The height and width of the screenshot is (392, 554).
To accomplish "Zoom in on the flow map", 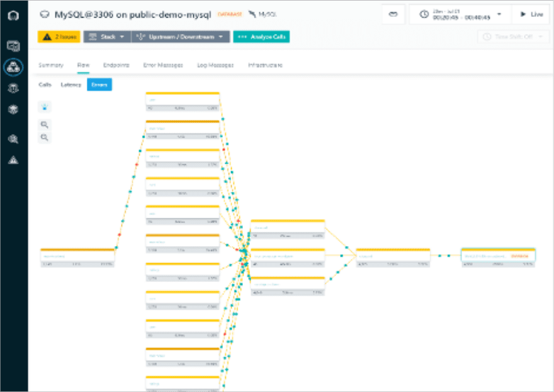I will point(45,125).
